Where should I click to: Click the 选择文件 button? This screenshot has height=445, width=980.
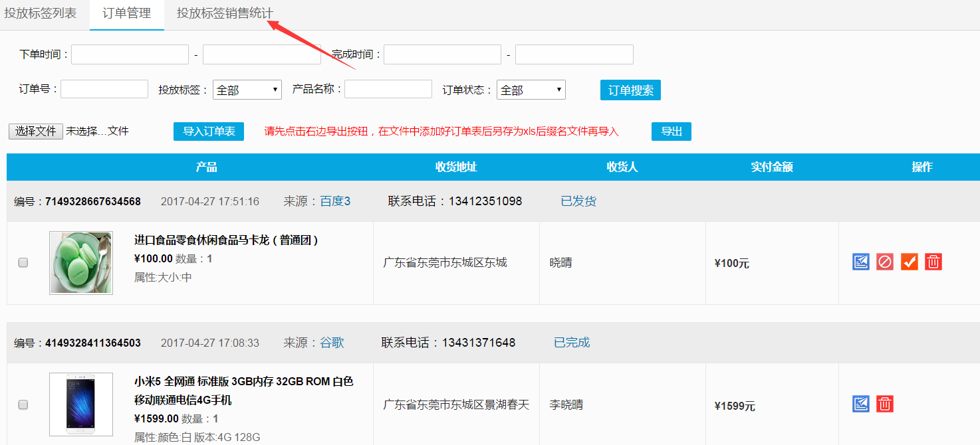pyautogui.click(x=36, y=131)
